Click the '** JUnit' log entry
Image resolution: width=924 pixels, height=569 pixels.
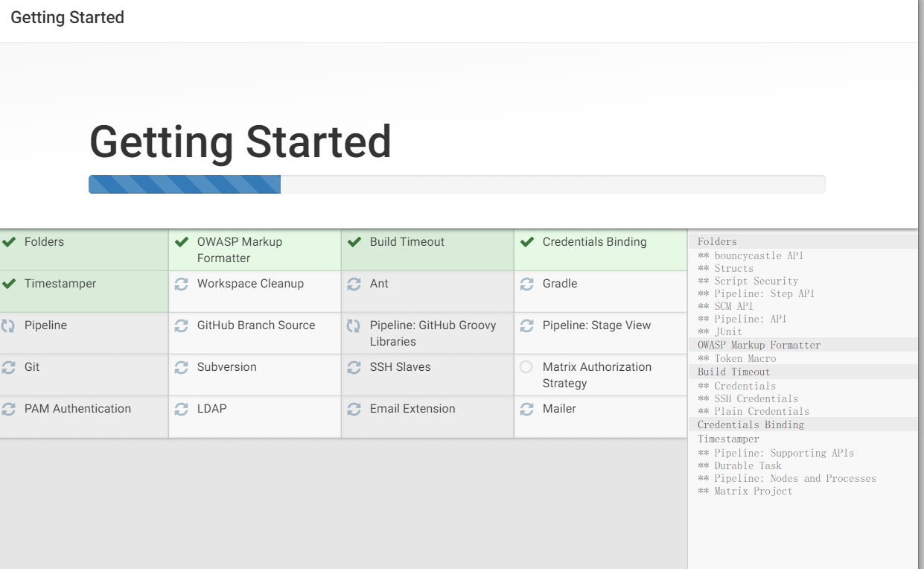(720, 331)
